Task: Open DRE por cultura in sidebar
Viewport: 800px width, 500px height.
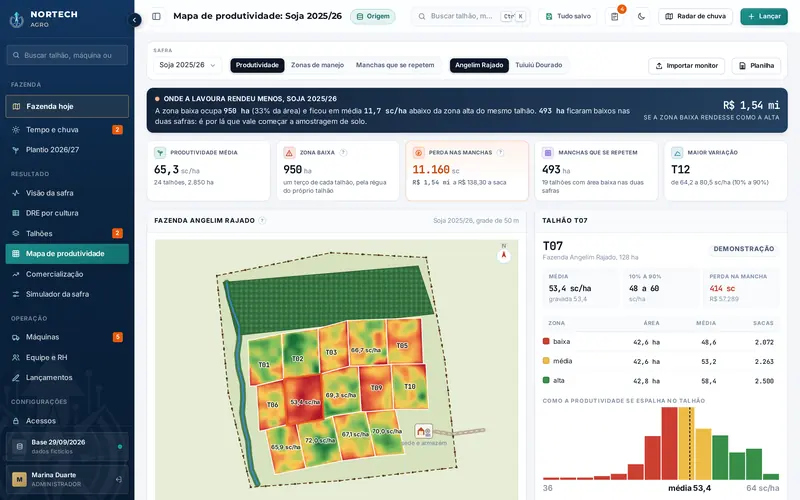Action: click(x=67, y=213)
